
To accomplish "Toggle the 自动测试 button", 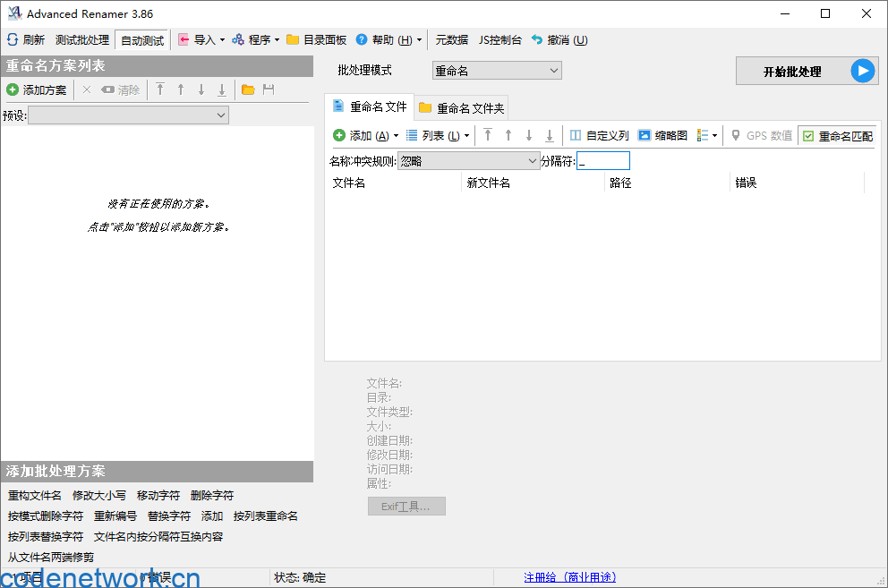I will pyautogui.click(x=142, y=40).
